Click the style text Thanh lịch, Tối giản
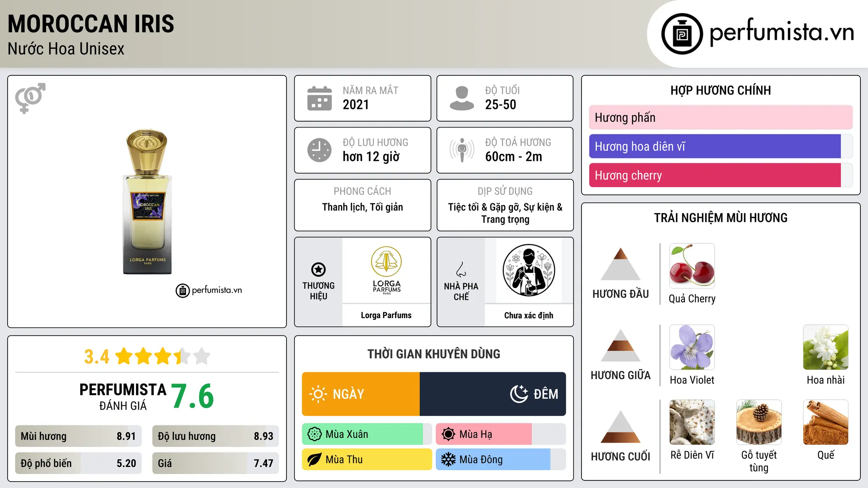 tap(362, 207)
